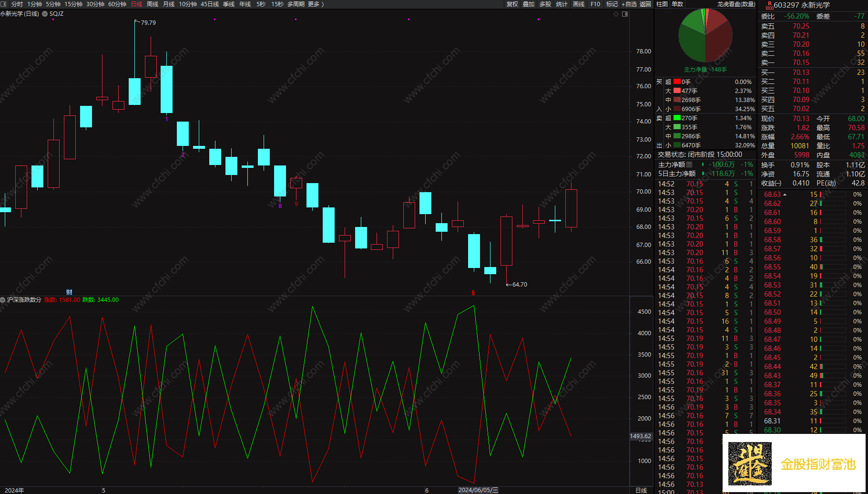Open the 多周期 multi-period view
This screenshot has width=868, height=494.
[x=296, y=4]
